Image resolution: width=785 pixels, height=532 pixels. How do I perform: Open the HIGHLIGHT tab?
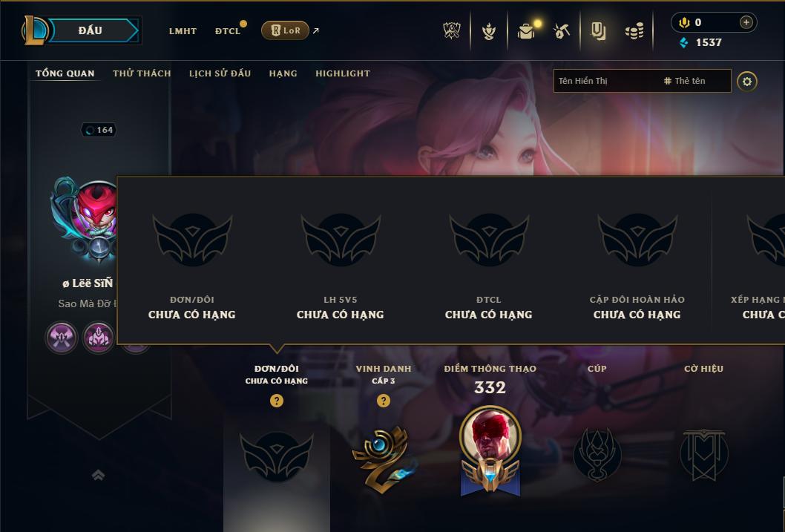(343, 73)
